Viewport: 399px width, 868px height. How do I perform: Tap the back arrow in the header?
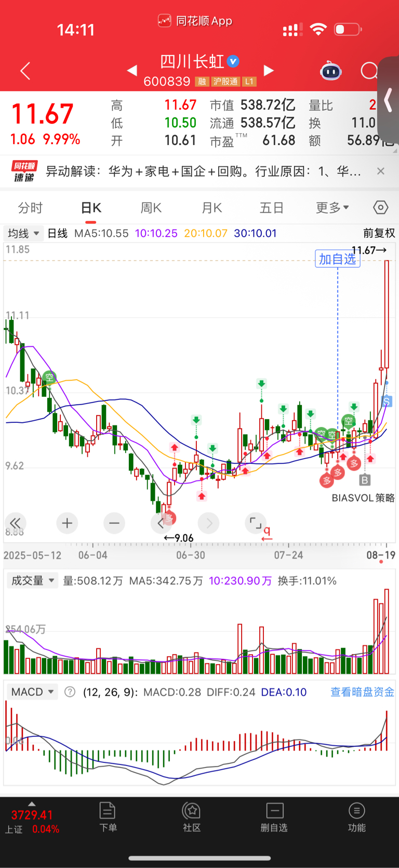25,71
